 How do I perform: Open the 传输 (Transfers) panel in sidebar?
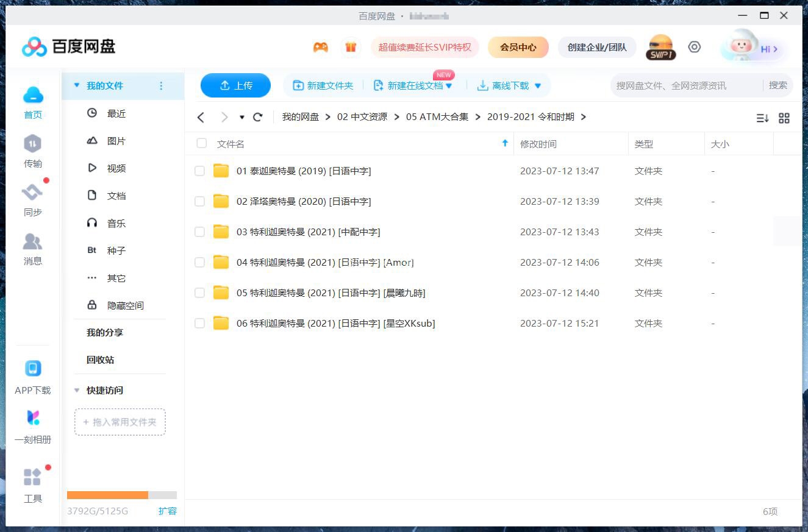click(32, 151)
